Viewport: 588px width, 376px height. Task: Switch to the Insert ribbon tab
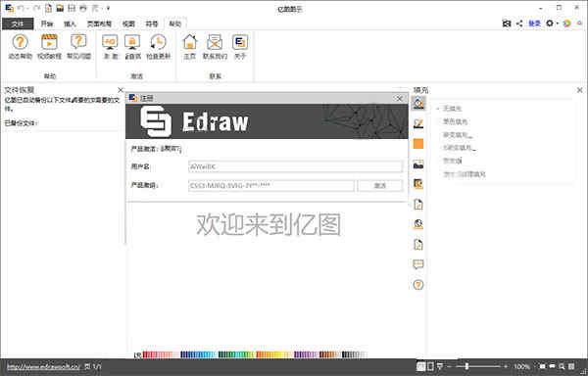coord(70,23)
